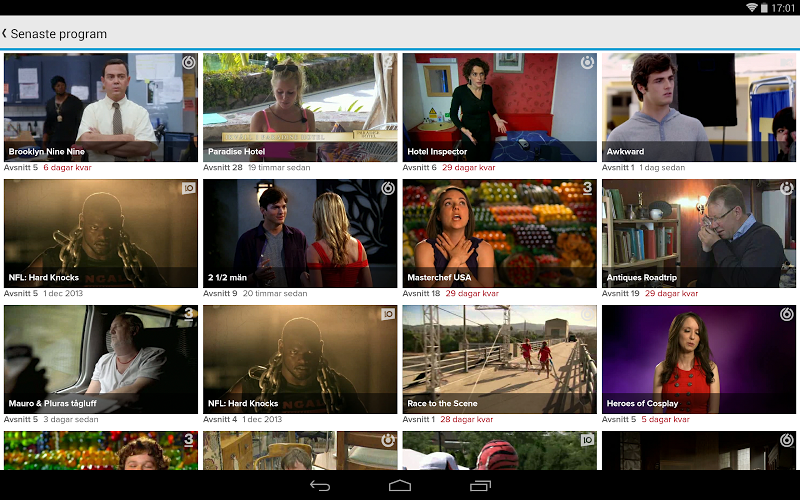
Task: Click channel 6 logo on Heroes of Cosplay
Action: pyautogui.click(x=787, y=314)
